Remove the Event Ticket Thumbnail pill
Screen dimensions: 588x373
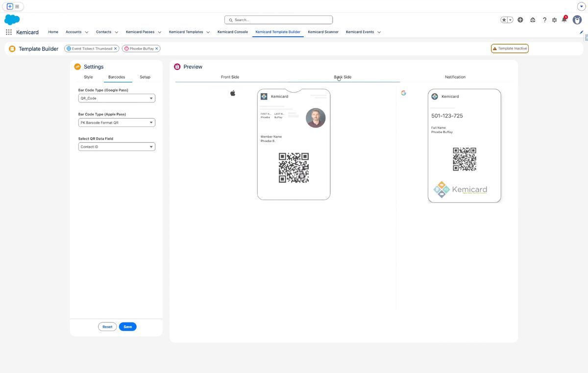[116, 49]
